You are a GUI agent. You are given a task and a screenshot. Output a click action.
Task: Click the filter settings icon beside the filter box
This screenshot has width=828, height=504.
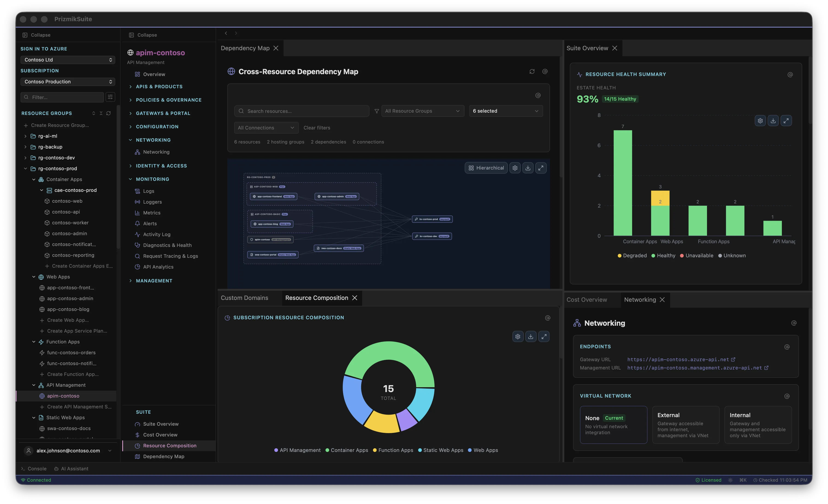pyautogui.click(x=110, y=97)
